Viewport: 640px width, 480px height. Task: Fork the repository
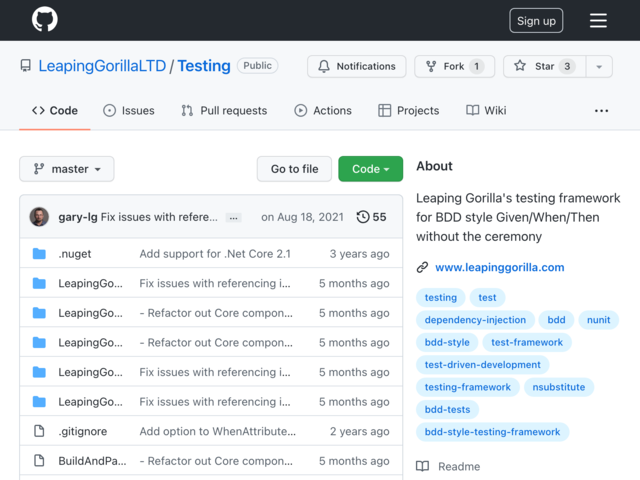(454, 66)
